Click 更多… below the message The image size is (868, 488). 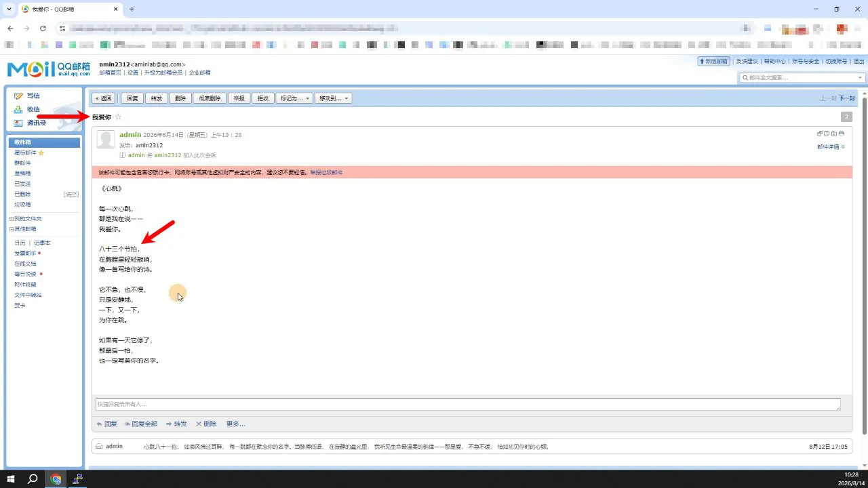pos(235,424)
